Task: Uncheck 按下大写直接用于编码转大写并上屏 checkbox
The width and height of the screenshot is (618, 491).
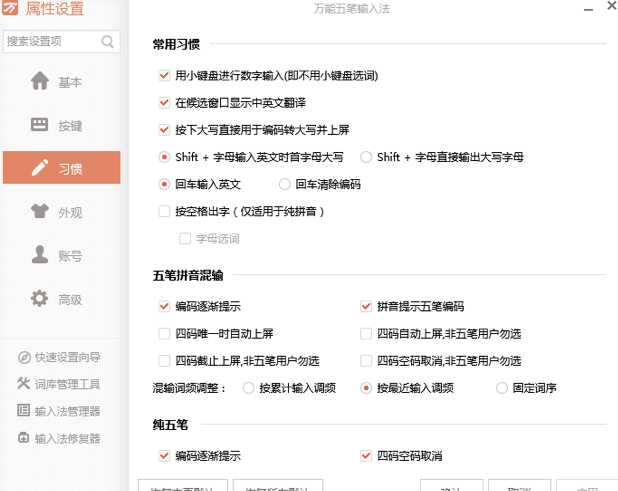Action: (x=164, y=130)
